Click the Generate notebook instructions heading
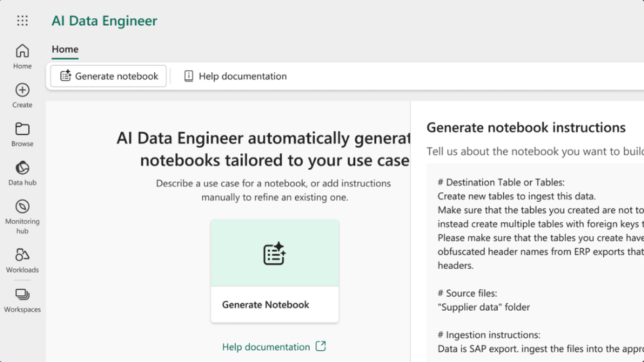644x362 pixels. coord(526,127)
